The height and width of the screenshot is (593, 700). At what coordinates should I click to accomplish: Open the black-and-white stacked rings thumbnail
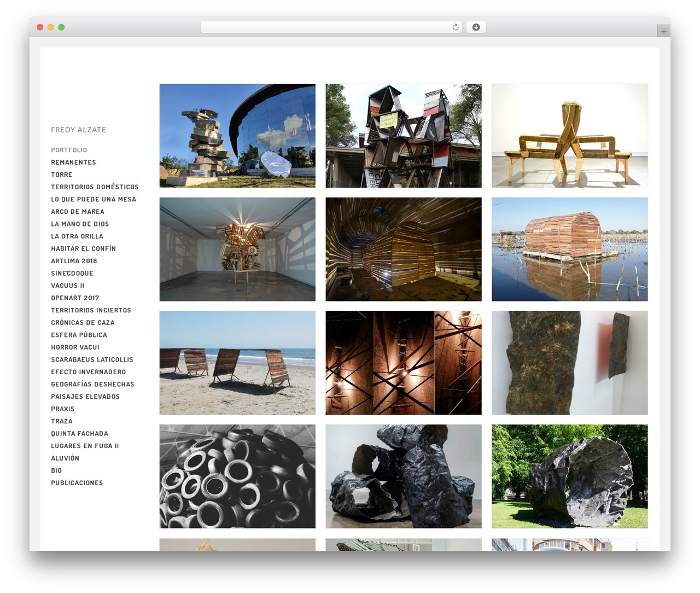237,476
